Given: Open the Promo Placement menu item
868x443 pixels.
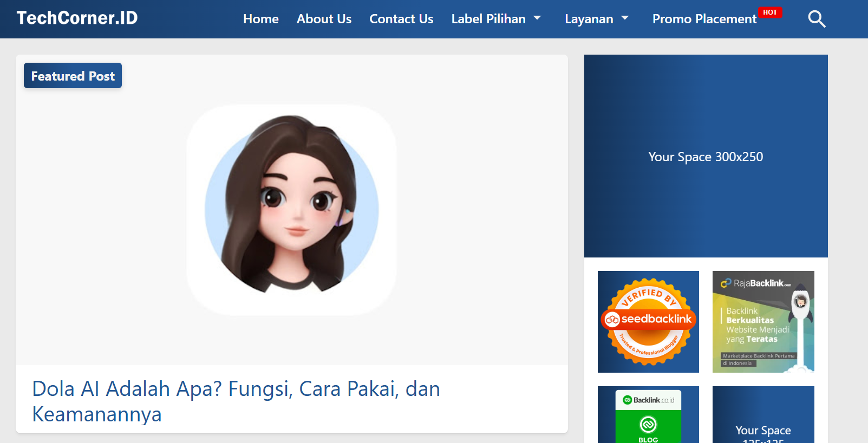Looking at the screenshot, I should click(704, 19).
